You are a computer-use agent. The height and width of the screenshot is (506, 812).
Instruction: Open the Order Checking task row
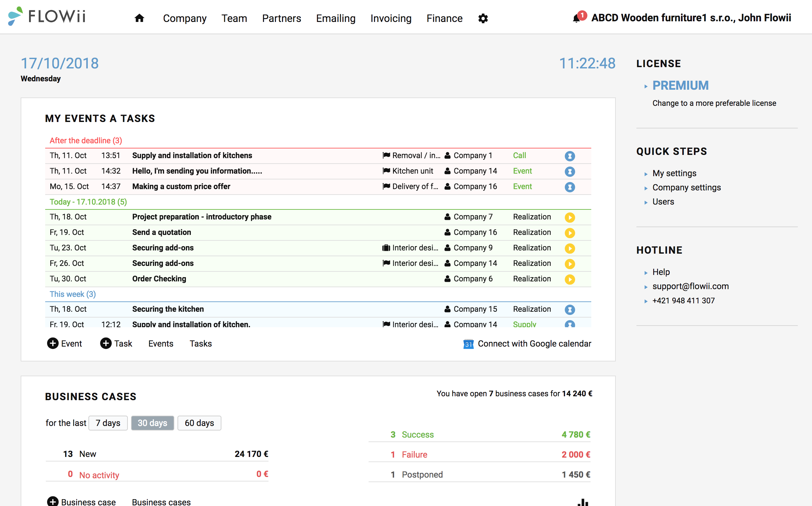tap(318, 279)
